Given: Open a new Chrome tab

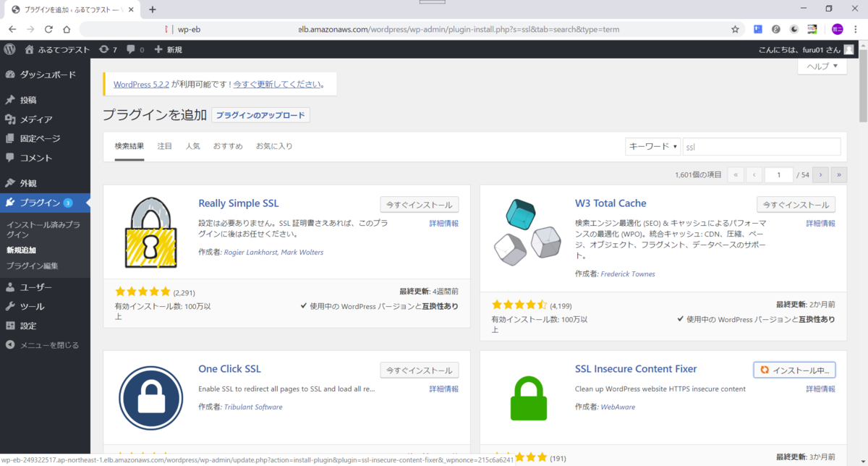Looking at the screenshot, I should [152, 9].
